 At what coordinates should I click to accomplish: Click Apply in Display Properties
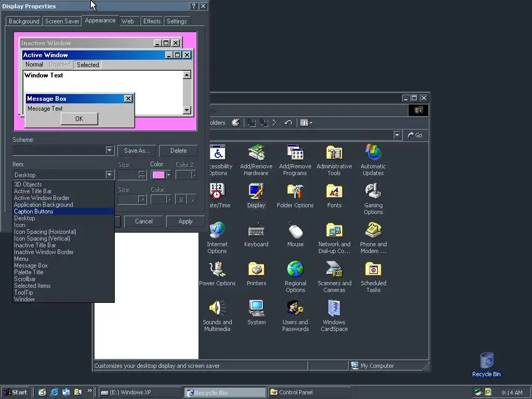pyautogui.click(x=185, y=221)
